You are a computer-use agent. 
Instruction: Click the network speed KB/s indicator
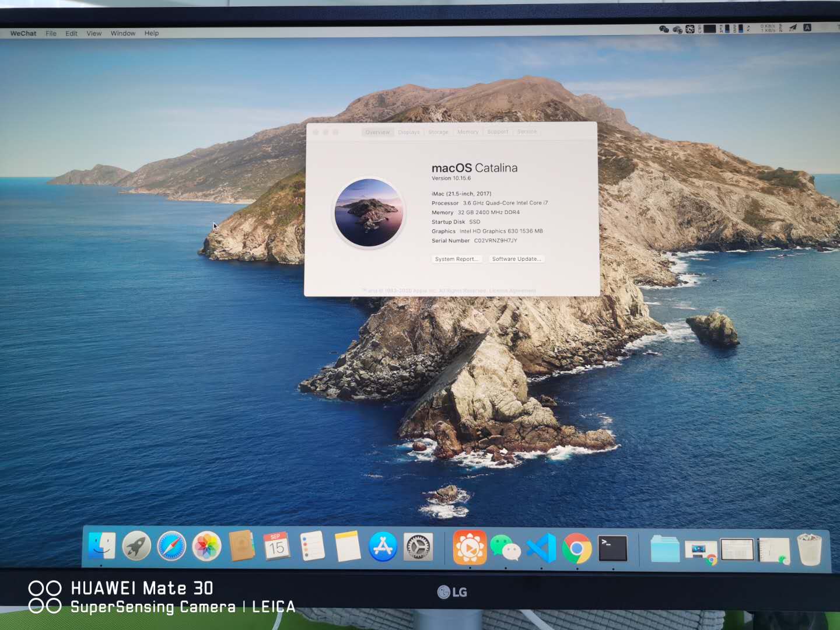click(768, 29)
